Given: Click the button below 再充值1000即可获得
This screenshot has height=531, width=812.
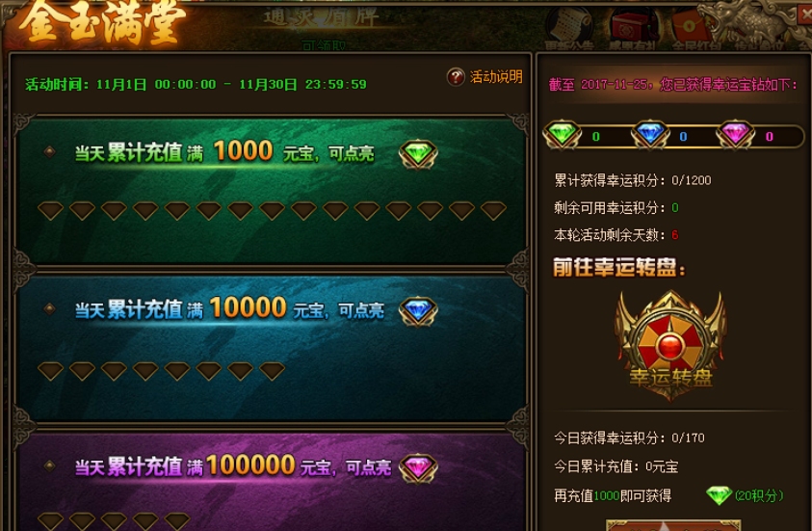Looking at the screenshot, I should 673,525.
